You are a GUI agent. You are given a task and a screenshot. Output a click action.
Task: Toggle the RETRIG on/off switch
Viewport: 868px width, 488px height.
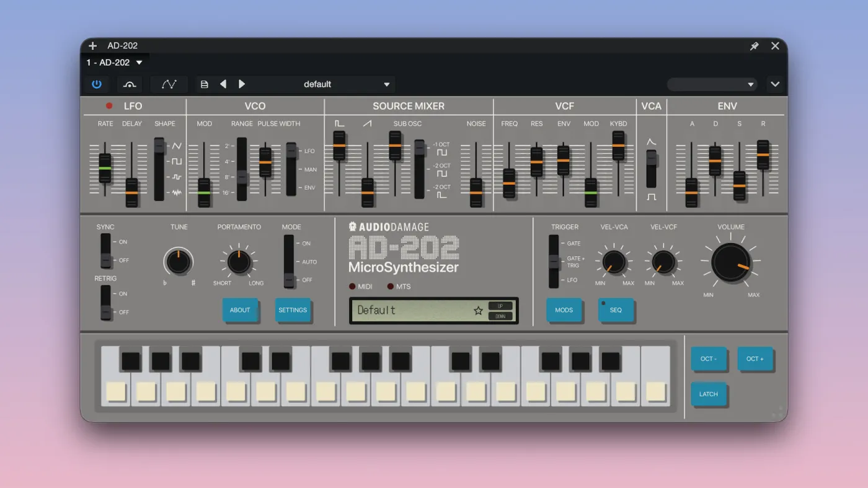pos(106,303)
